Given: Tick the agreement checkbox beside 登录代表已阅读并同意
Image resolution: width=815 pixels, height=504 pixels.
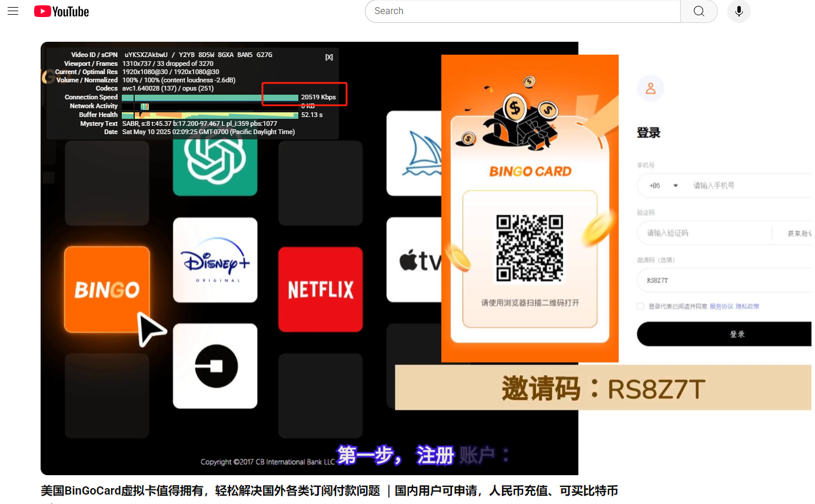Looking at the screenshot, I should point(640,306).
